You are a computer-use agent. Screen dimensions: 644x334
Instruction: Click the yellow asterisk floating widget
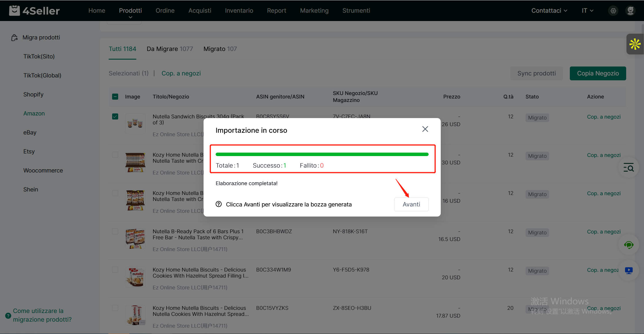(x=635, y=44)
